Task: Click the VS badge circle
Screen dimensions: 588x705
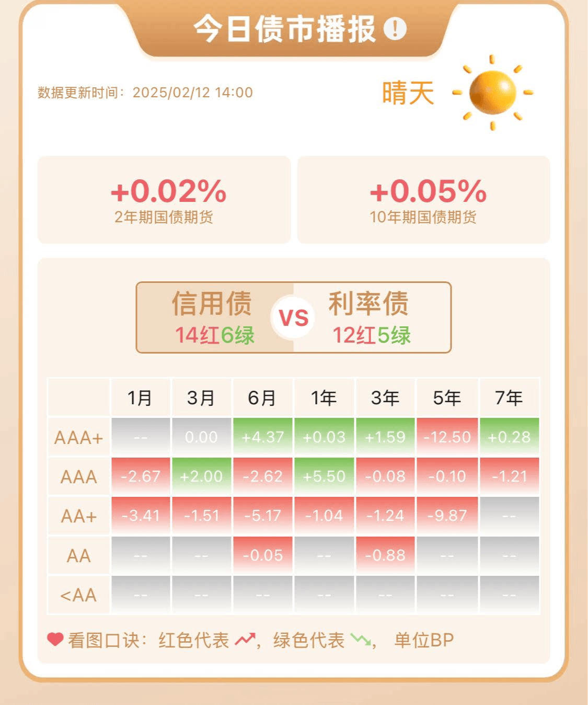Action: 293,317
